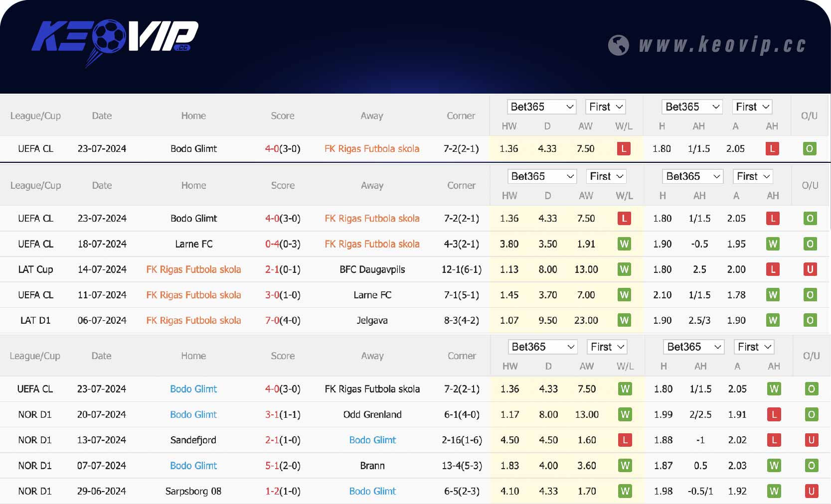
Task: Click the red AH badge in the Odd Grenland row
Action: coord(774,415)
